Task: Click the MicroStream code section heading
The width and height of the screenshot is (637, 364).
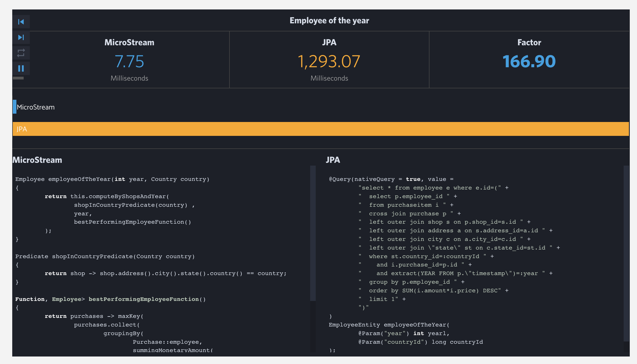Action: (x=37, y=160)
